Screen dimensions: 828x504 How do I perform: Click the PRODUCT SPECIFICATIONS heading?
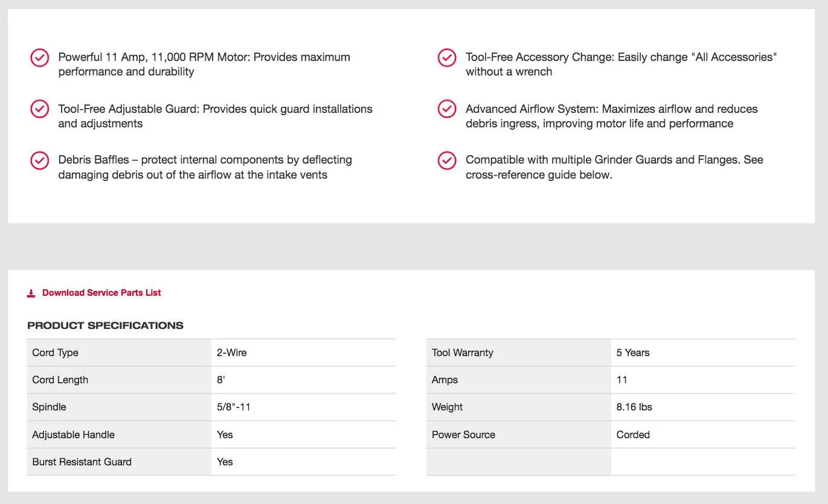[x=105, y=325]
